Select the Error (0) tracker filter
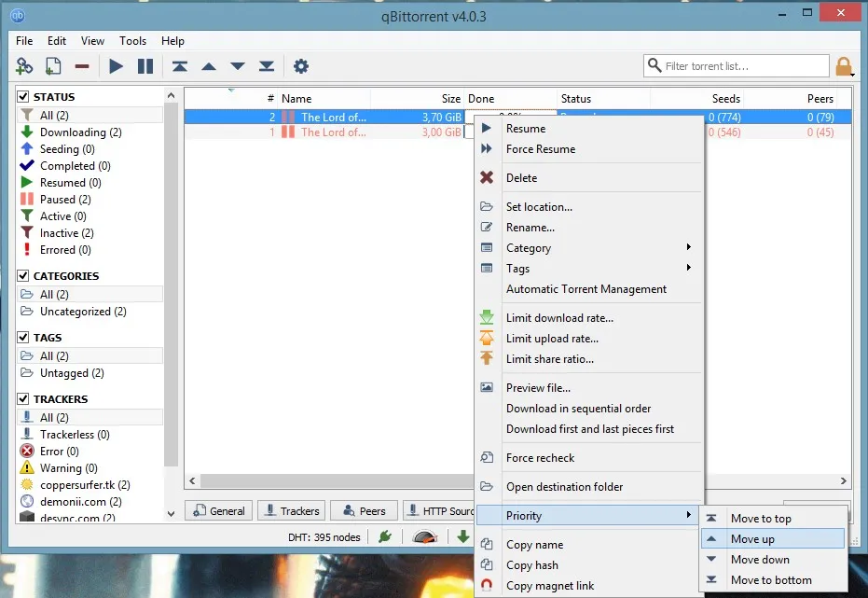Screen dimensions: 868x598 [60, 452]
